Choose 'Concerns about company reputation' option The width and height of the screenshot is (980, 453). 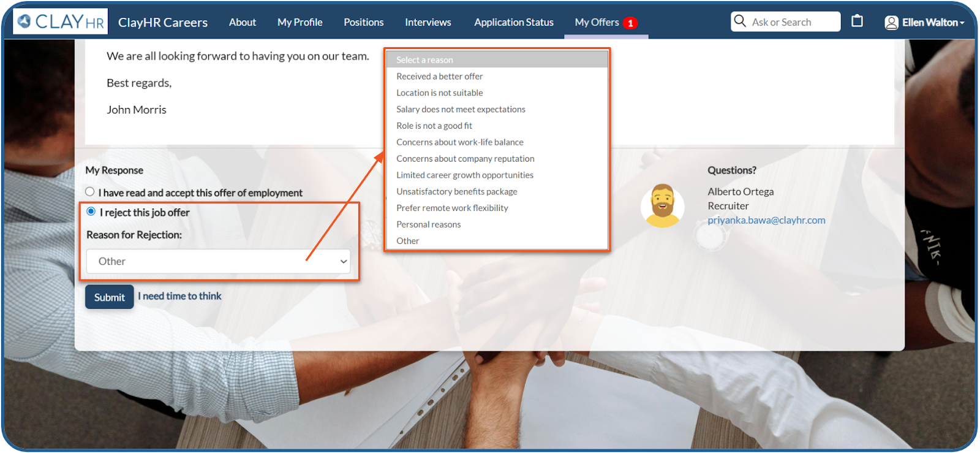click(x=497, y=159)
